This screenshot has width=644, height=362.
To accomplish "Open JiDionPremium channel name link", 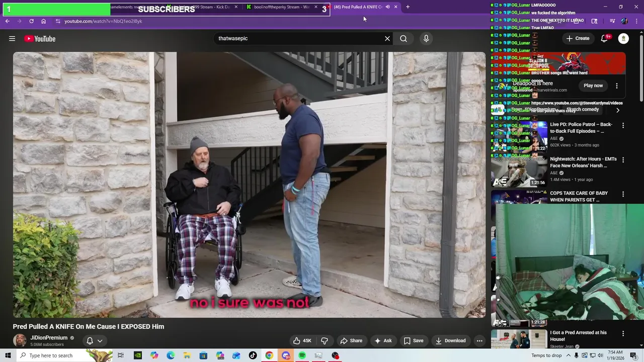I will (49, 338).
